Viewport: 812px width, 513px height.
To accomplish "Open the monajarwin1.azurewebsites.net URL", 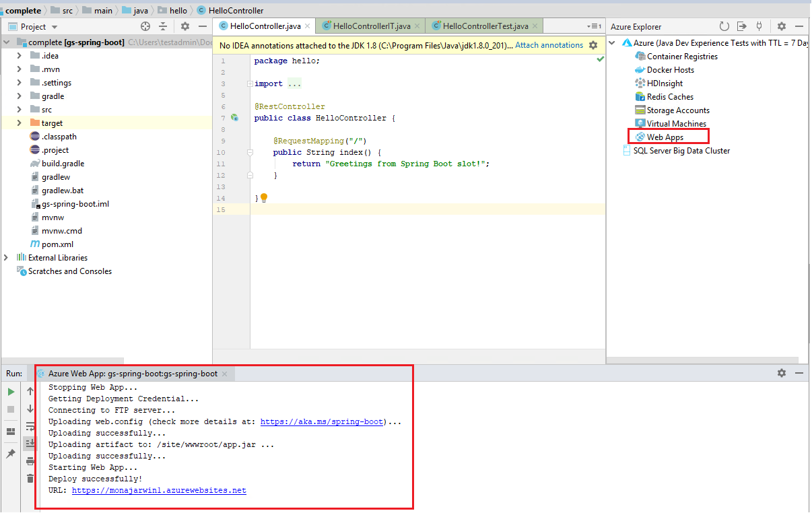I will pos(159,490).
